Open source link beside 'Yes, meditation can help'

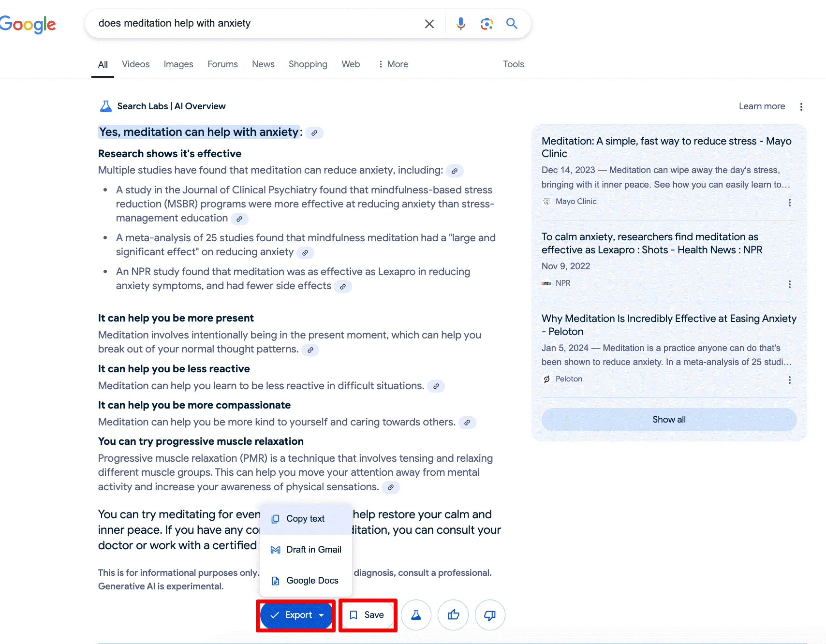pos(314,133)
